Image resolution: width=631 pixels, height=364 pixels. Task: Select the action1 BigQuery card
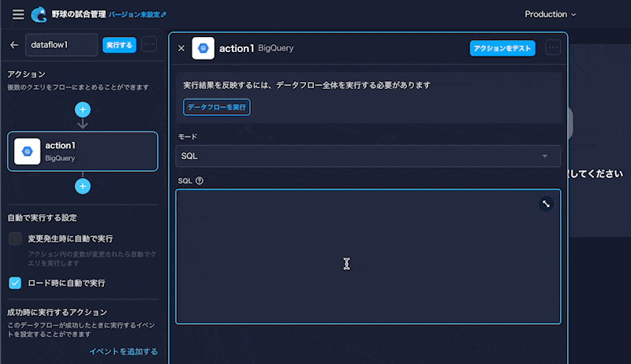(83, 151)
